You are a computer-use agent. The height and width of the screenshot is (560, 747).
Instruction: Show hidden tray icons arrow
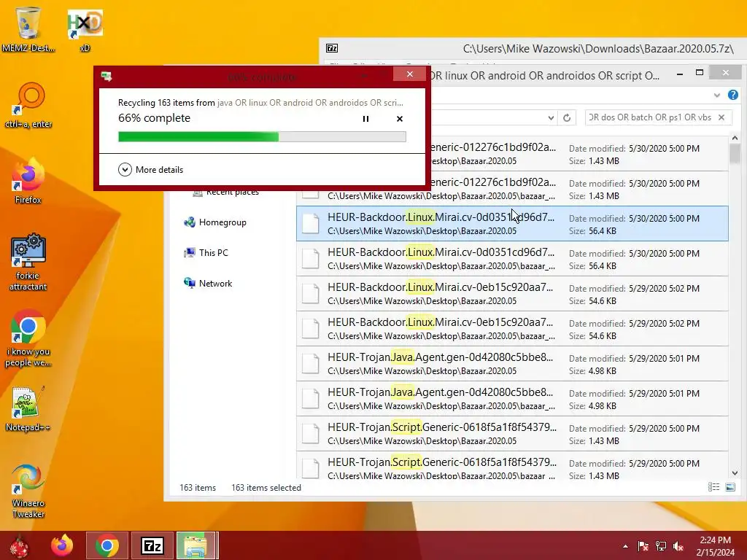coord(625,546)
